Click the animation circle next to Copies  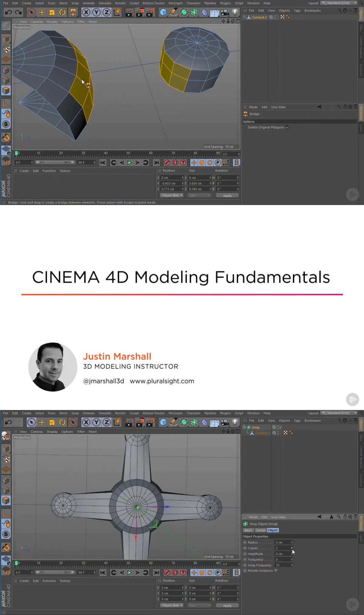[245, 548]
